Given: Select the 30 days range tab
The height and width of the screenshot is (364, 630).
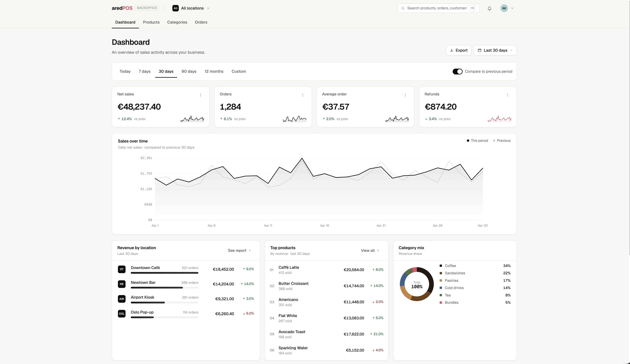Looking at the screenshot, I should [x=166, y=72].
